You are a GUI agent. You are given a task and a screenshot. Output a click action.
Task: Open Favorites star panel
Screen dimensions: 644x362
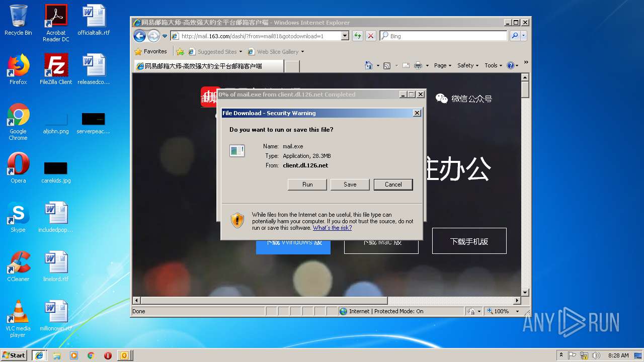point(150,51)
